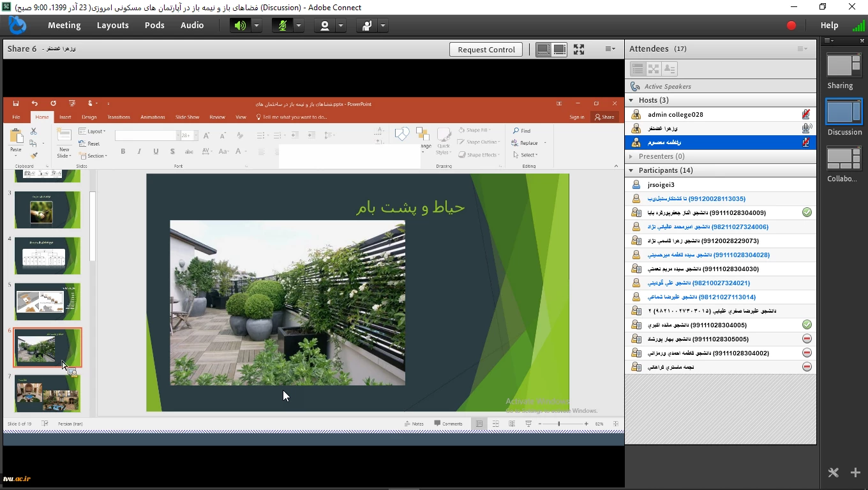Image resolution: width=868 pixels, height=490 pixels.
Task: Open the Attendees pod options menu
Action: [x=802, y=49]
